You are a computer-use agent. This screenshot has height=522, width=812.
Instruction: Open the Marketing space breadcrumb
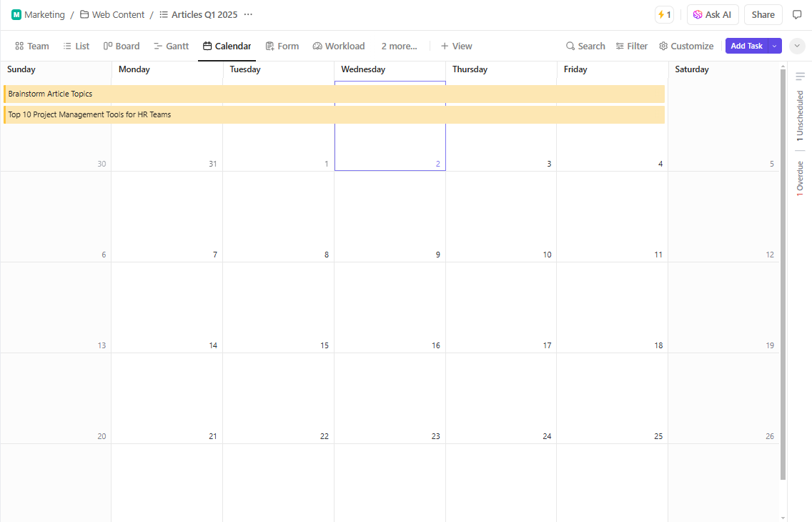point(39,14)
